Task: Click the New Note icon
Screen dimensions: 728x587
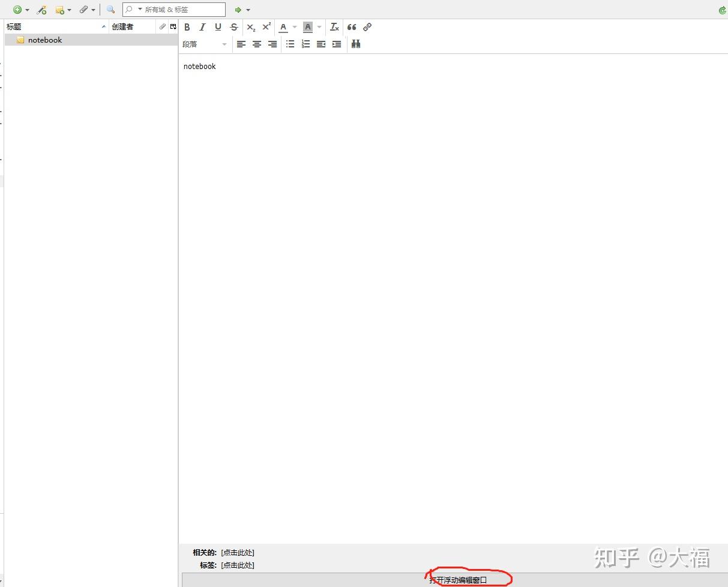Action: 59,10
